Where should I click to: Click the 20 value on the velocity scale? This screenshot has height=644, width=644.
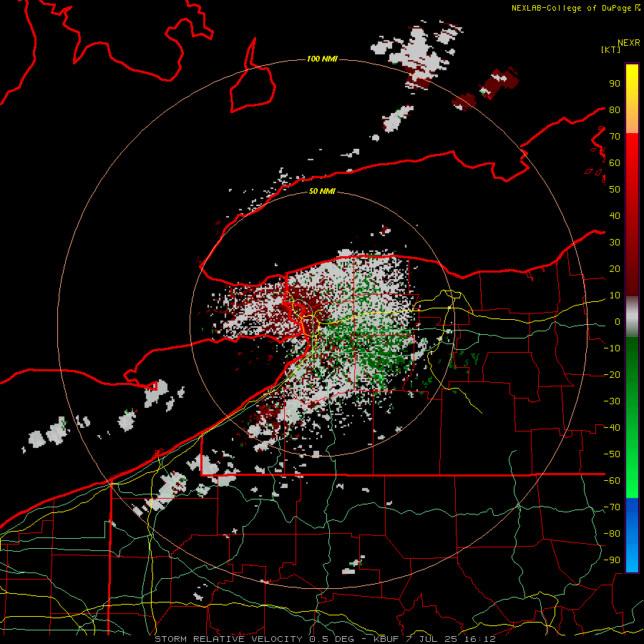pyautogui.click(x=615, y=268)
